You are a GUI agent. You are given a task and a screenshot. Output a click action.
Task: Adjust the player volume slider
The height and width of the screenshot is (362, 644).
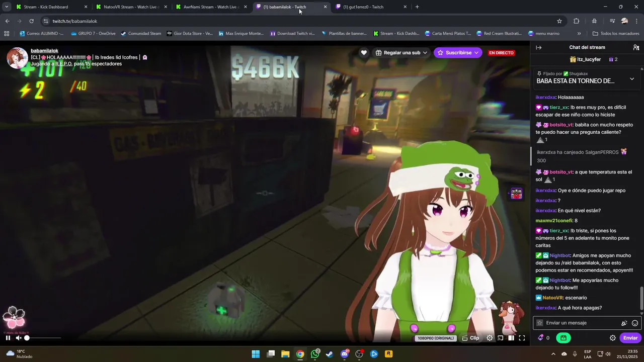pos(44,338)
